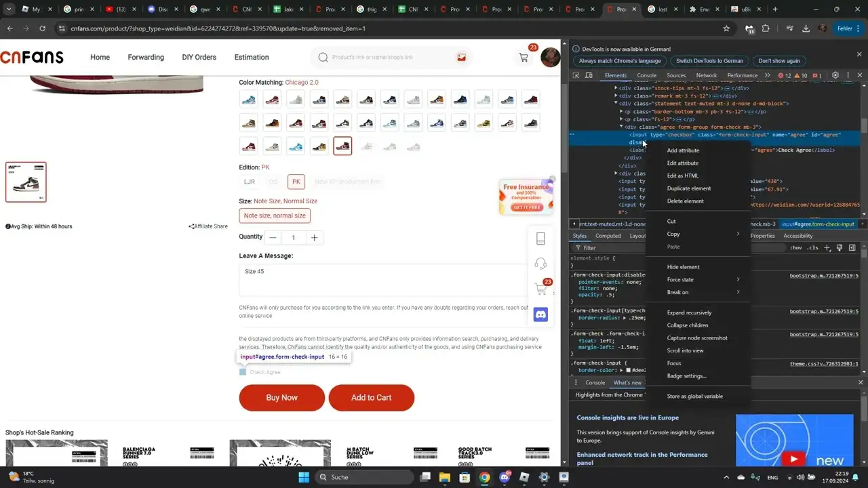Screen dimensions: 868x488
Task: Select the highlighted Chicago 2.0 color swatch
Action: (342, 146)
